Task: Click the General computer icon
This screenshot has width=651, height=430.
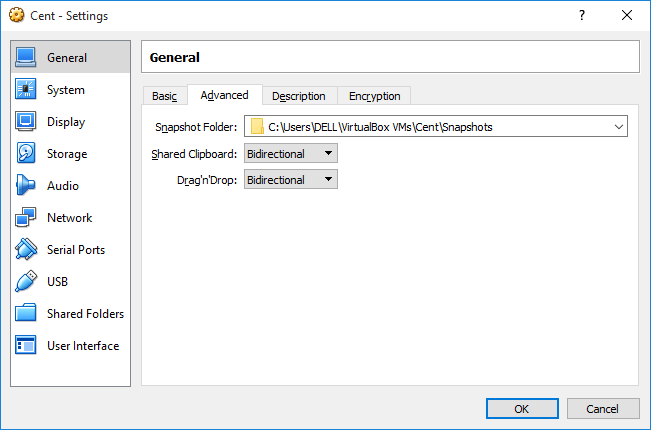Action: coord(26,57)
